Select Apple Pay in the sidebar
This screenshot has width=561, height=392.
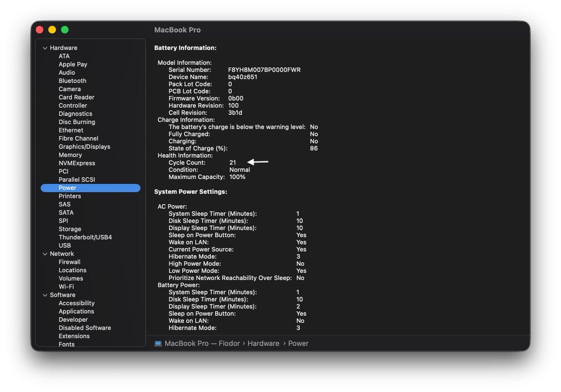coord(73,64)
